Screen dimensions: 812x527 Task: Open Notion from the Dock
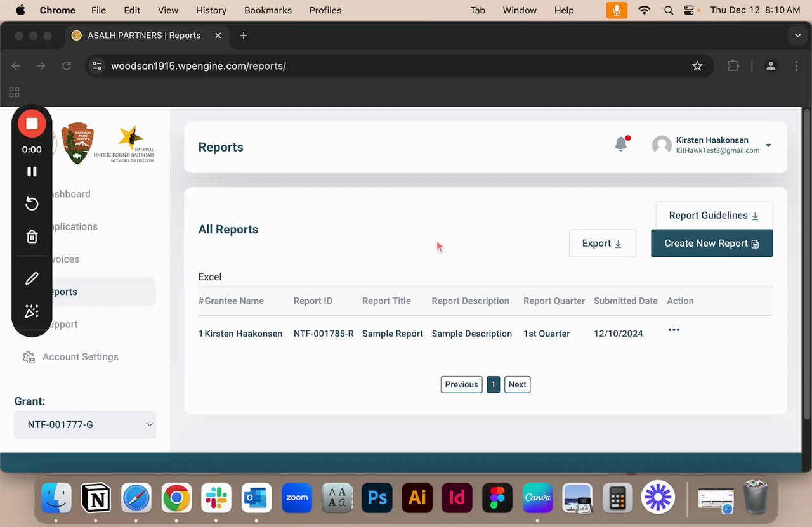pyautogui.click(x=96, y=498)
